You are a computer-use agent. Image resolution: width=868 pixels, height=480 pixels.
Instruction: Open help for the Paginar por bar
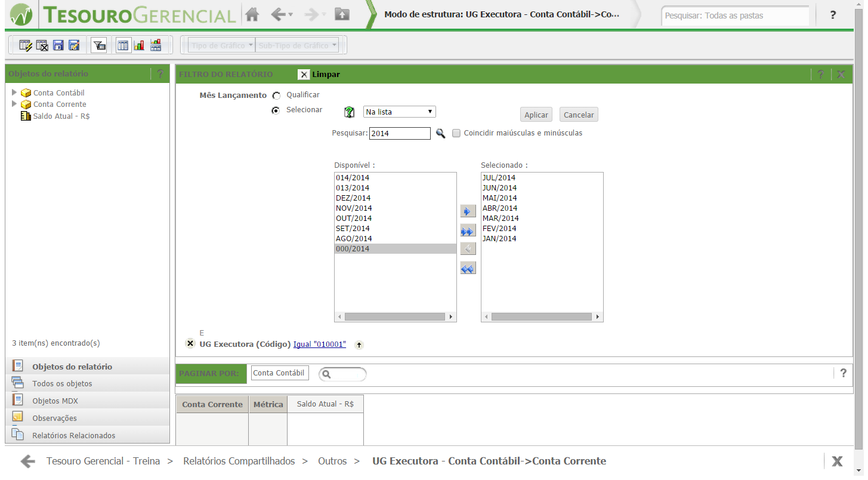pyautogui.click(x=843, y=373)
